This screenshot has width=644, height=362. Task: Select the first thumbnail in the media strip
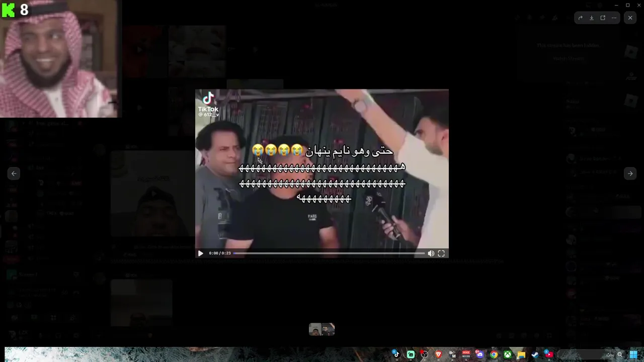tap(315, 329)
